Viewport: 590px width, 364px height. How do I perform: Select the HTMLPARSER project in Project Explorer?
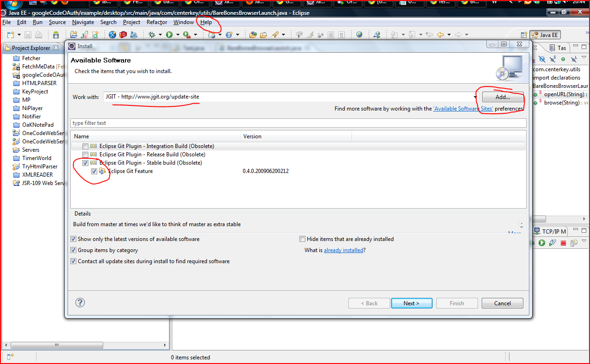(39, 83)
